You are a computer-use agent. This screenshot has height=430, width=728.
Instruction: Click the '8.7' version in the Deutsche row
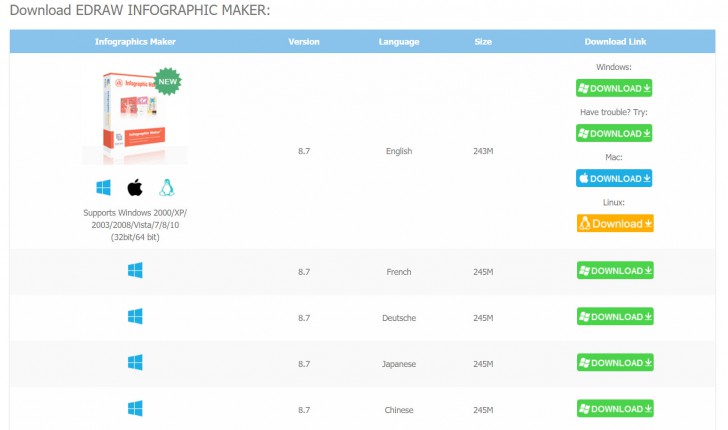304,318
